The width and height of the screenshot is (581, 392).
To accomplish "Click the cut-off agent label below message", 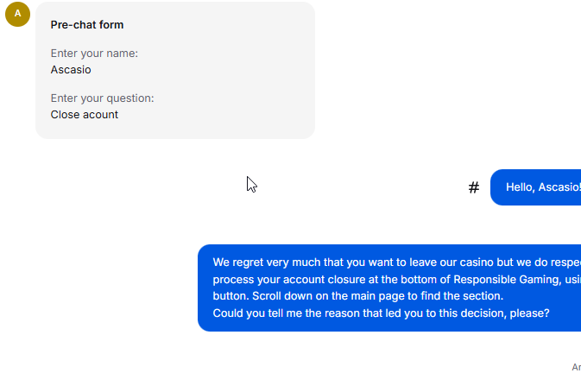I will pyautogui.click(x=576, y=368).
